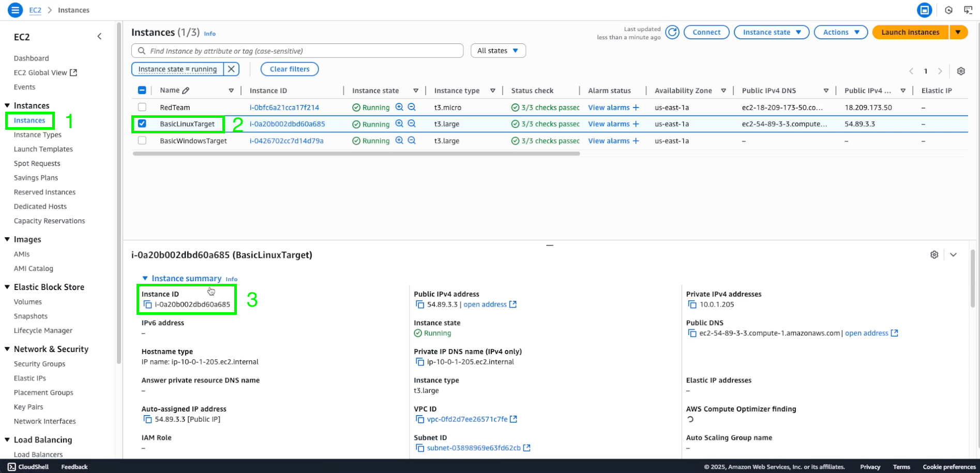Uncheck the BasicLinuxTarget instance checkbox

coord(142,124)
